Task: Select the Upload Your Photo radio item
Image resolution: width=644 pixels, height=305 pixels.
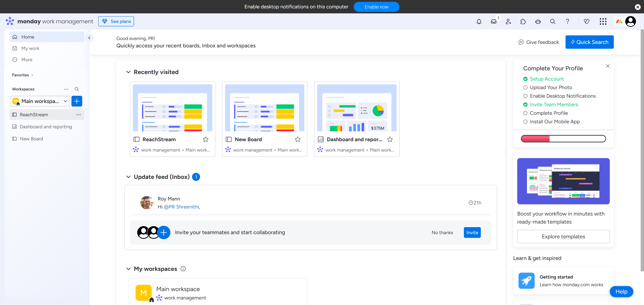Action: [x=525, y=87]
